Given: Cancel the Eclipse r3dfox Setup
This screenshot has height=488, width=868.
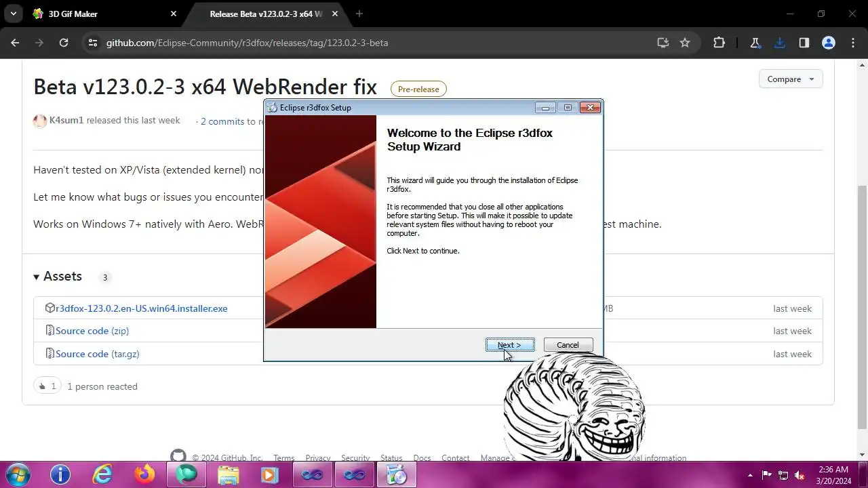Looking at the screenshot, I should (x=568, y=345).
